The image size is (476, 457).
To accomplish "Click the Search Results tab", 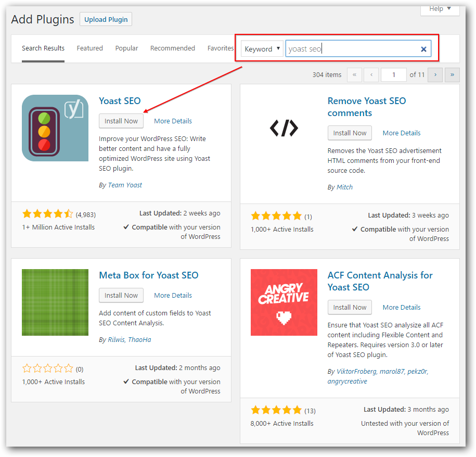I will (x=43, y=48).
